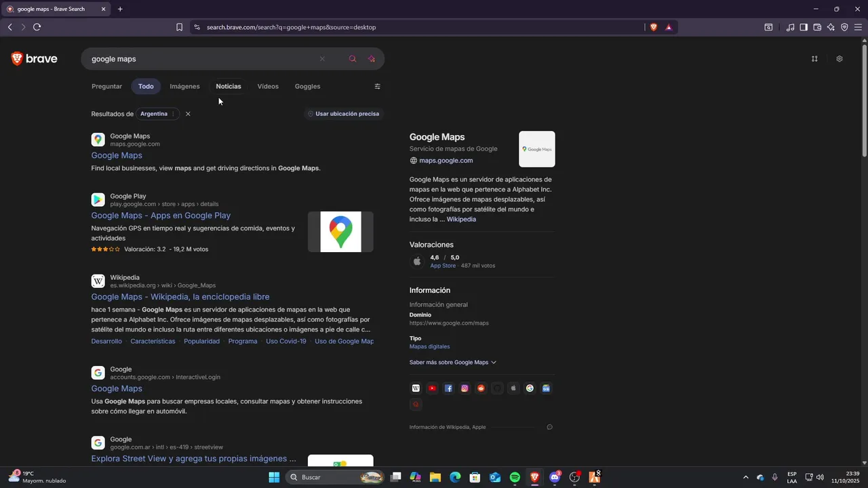Viewport: 868px width, 488px height.
Task: Go back using the back arrow
Action: point(9,27)
